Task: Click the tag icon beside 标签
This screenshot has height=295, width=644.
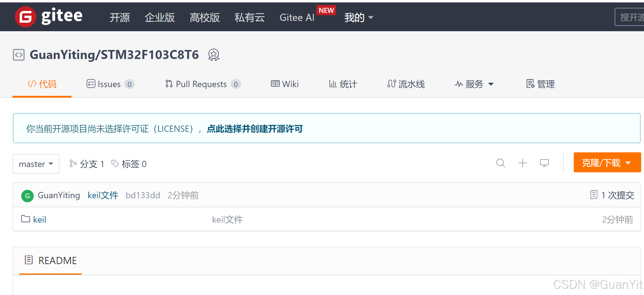Action: [115, 164]
